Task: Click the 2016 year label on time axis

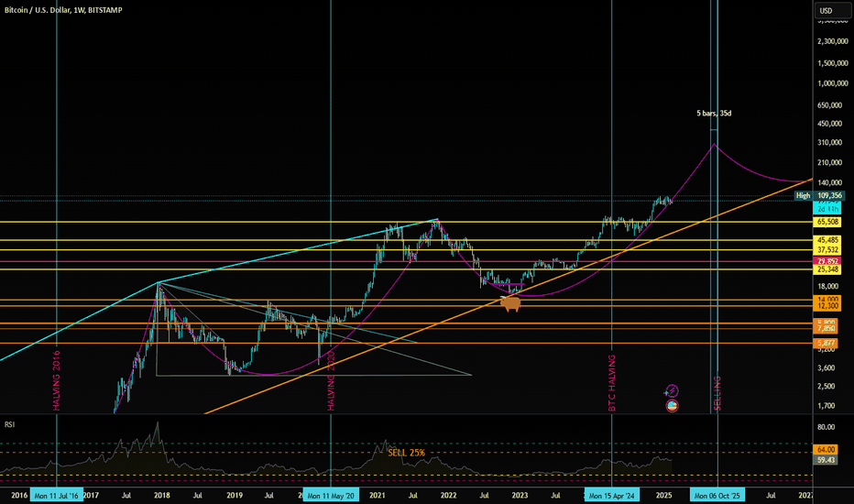Action: point(19,495)
